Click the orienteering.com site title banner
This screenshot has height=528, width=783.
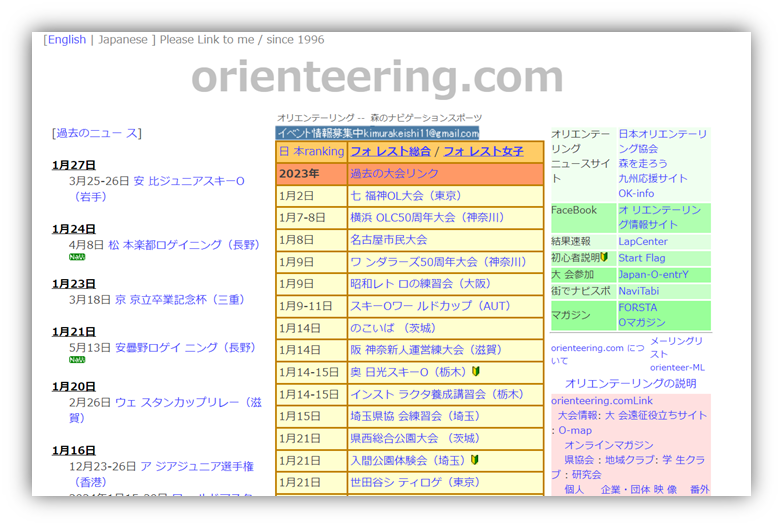pyautogui.click(x=377, y=77)
